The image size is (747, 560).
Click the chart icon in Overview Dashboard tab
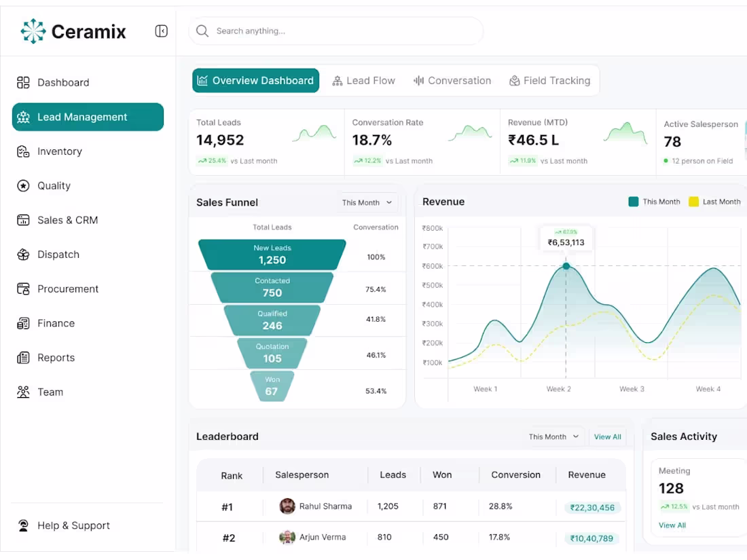(202, 81)
